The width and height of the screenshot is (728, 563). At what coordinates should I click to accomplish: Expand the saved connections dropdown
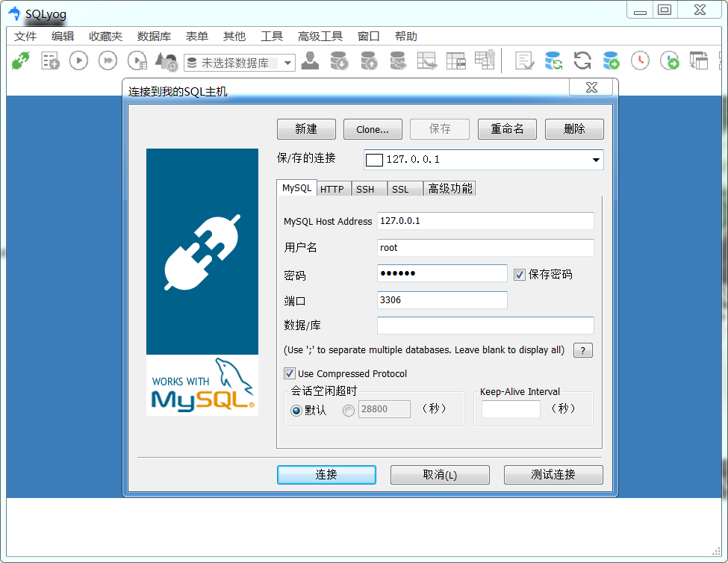596,160
